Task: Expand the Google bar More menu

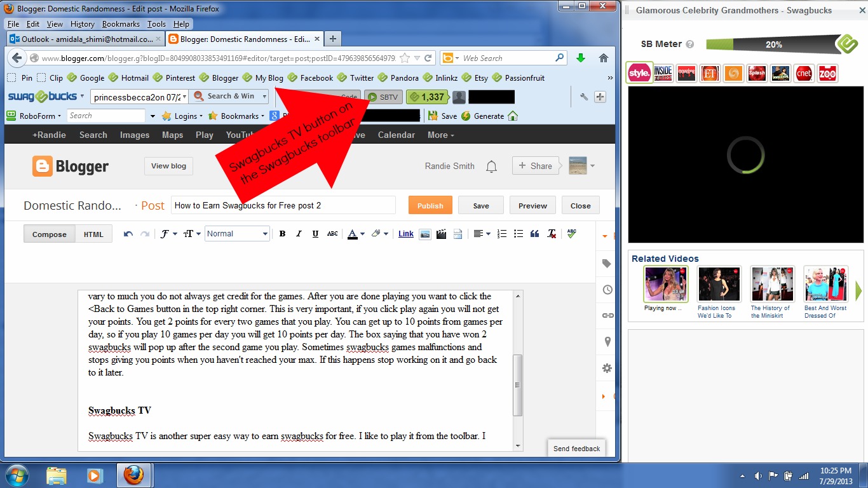Action: [440, 135]
